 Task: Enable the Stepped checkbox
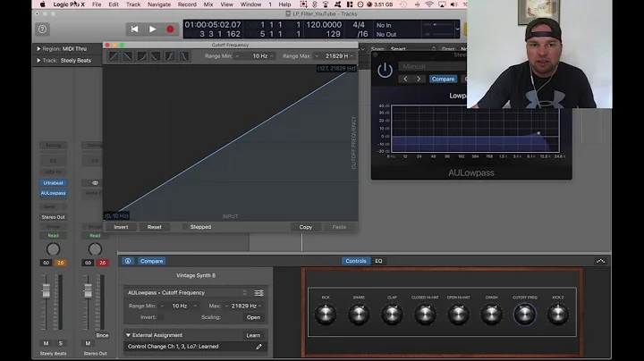pyautogui.click(x=185, y=226)
